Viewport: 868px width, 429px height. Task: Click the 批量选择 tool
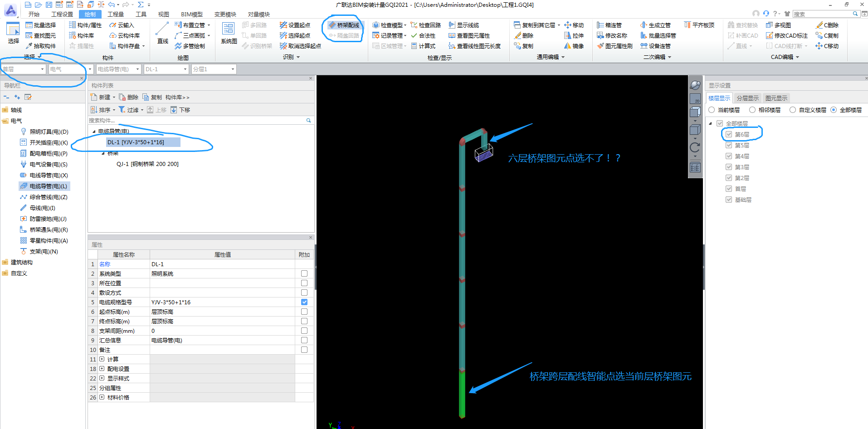[x=41, y=25]
